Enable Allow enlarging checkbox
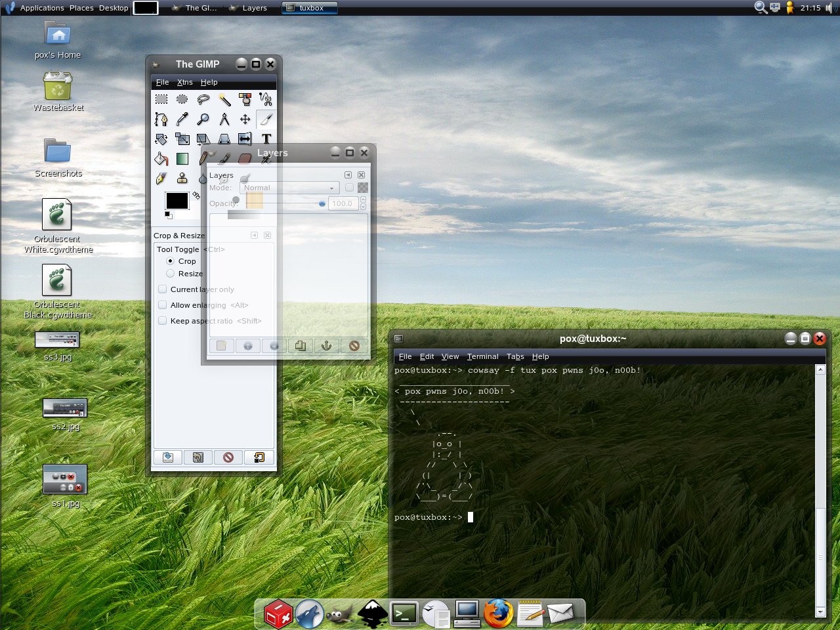The width and height of the screenshot is (840, 630). click(x=162, y=305)
